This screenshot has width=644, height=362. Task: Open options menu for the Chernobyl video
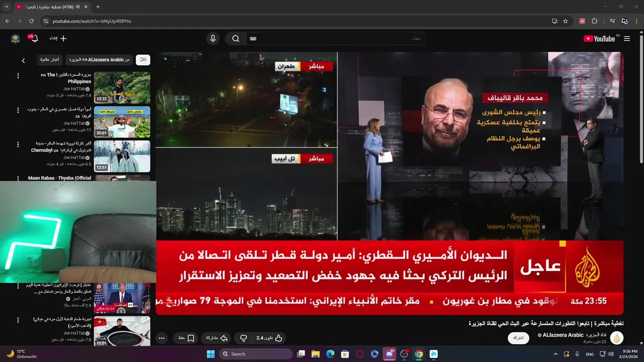18,144
